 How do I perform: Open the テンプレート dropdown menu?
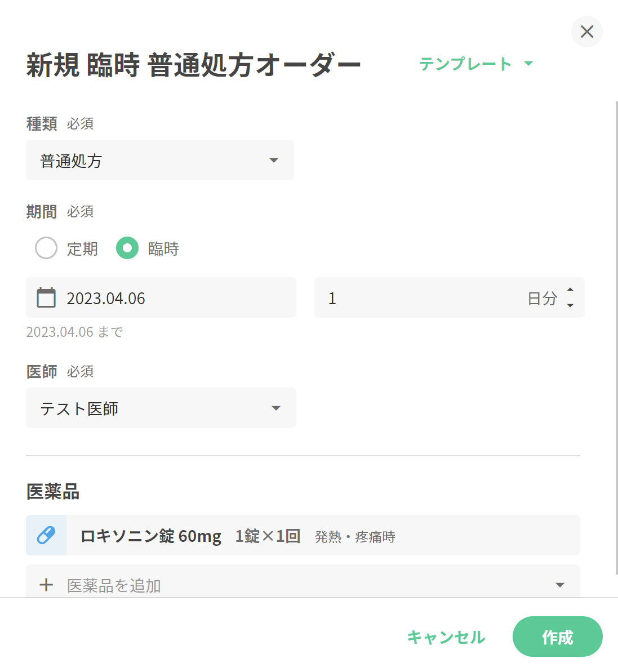point(475,64)
